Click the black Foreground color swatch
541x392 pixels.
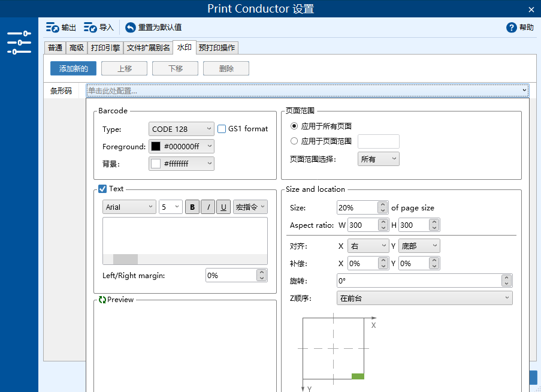156,146
